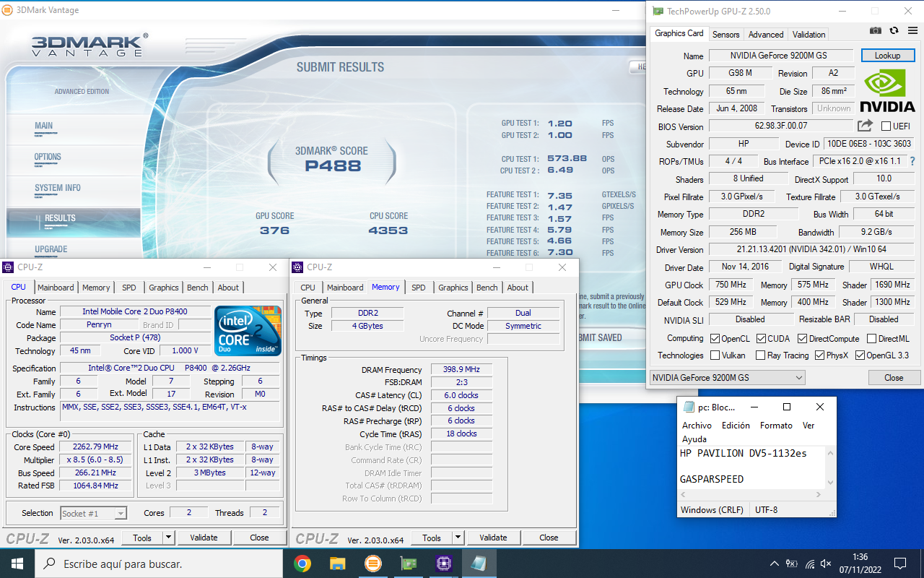Click the title bar icon of CPU-Z showing CPU tab
Image resolution: width=924 pixels, height=578 pixels.
click(x=8, y=267)
